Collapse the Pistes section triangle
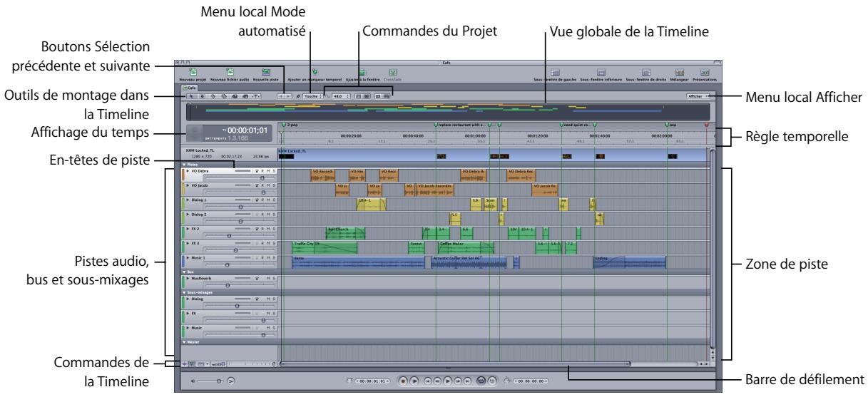Viewport: 868px width, 397px height. pos(185,164)
